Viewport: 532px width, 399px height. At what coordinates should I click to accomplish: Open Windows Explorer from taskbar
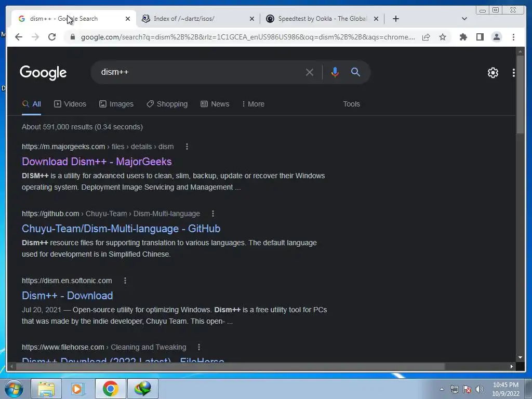(46, 389)
